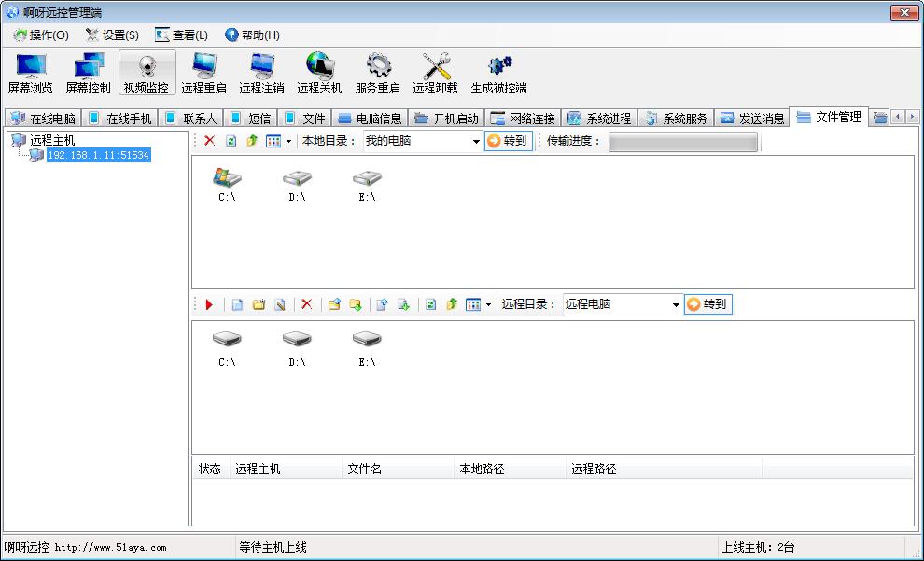This screenshot has height=561, width=924.
Task: Switch to the 在线手机 tab
Action: pos(119,119)
